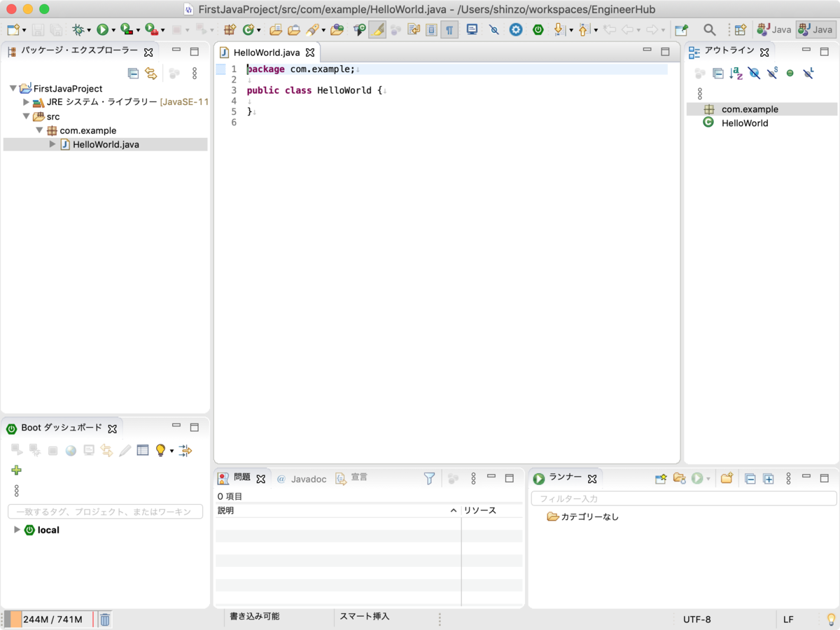This screenshot has width=840, height=630.
Task: Click the table icon in Boot Dashboard
Action: 143,450
